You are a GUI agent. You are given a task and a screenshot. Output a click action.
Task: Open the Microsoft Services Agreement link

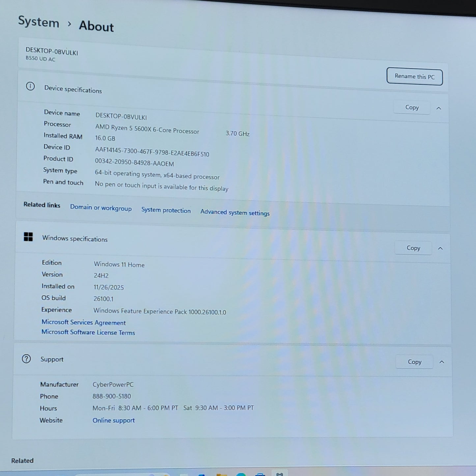84,322
